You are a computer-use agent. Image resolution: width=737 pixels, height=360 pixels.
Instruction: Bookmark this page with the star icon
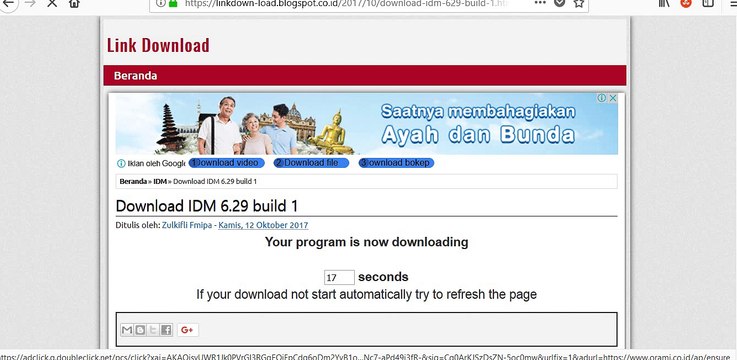[x=579, y=3]
